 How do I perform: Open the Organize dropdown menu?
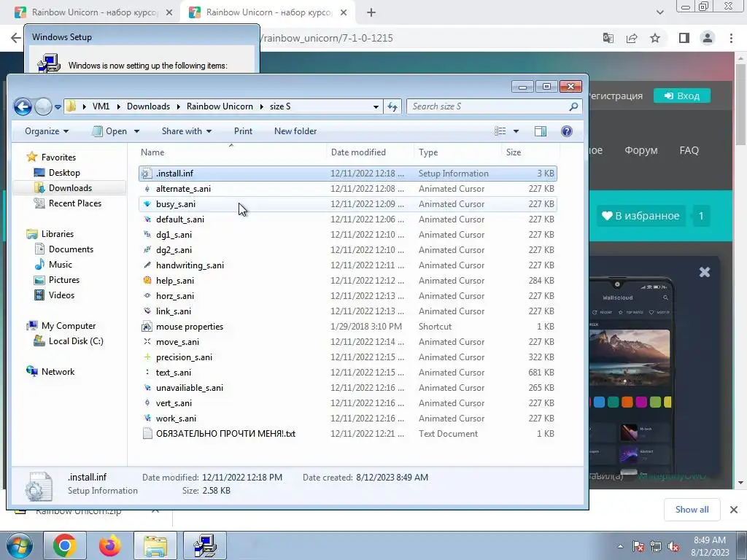click(x=46, y=131)
